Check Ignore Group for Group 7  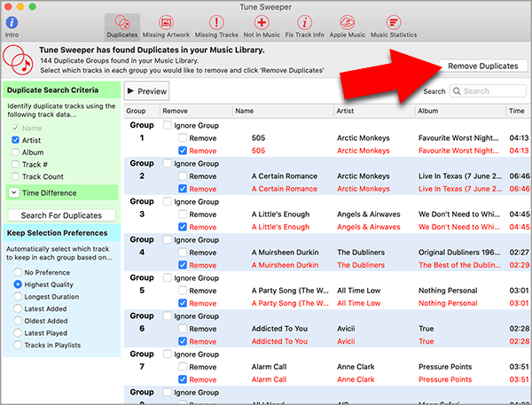point(168,354)
